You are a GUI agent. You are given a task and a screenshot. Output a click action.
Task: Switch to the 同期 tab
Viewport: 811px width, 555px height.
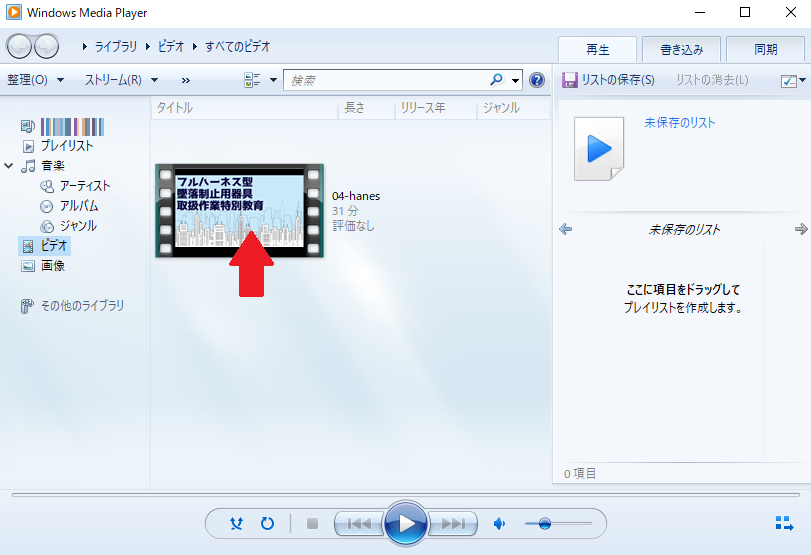click(x=765, y=50)
